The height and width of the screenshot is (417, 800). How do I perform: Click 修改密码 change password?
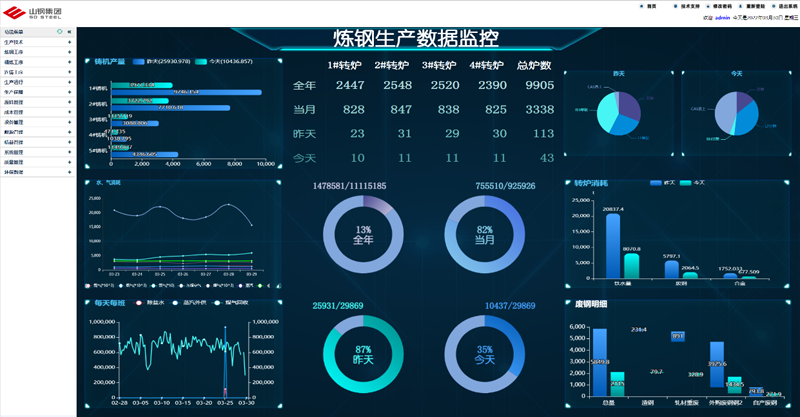(718, 6)
